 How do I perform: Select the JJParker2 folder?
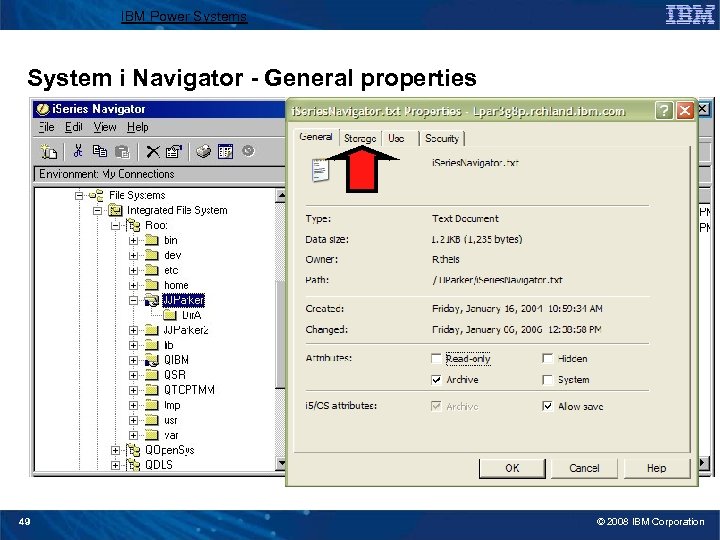point(186,330)
